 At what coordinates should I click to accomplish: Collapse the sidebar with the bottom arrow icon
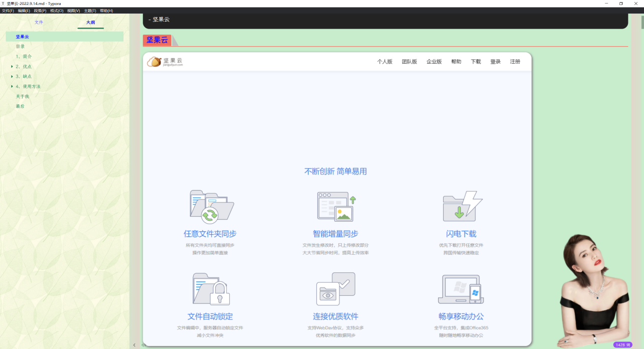click(x=135, y=345)
